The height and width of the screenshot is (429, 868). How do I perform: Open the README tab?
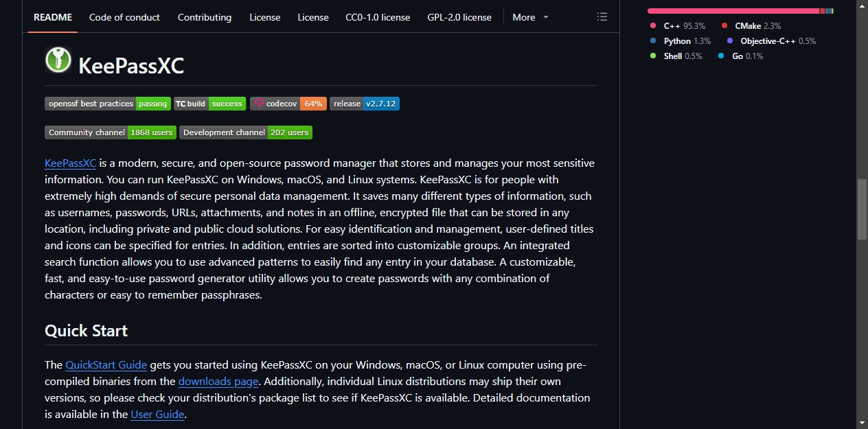click(x=53, y=17)
